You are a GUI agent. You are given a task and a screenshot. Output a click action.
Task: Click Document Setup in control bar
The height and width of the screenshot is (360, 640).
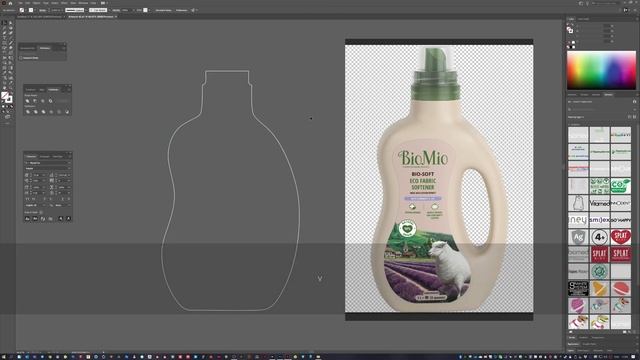[x=163, y=10]
